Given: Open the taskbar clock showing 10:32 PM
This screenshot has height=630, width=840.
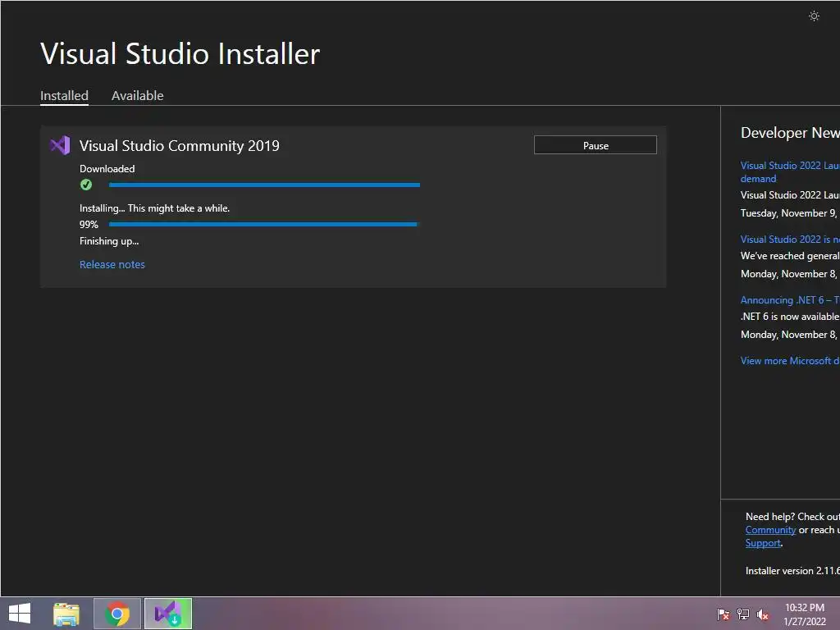Looking at the screenshot, I should pyautogui.click(x=805, y=614).
